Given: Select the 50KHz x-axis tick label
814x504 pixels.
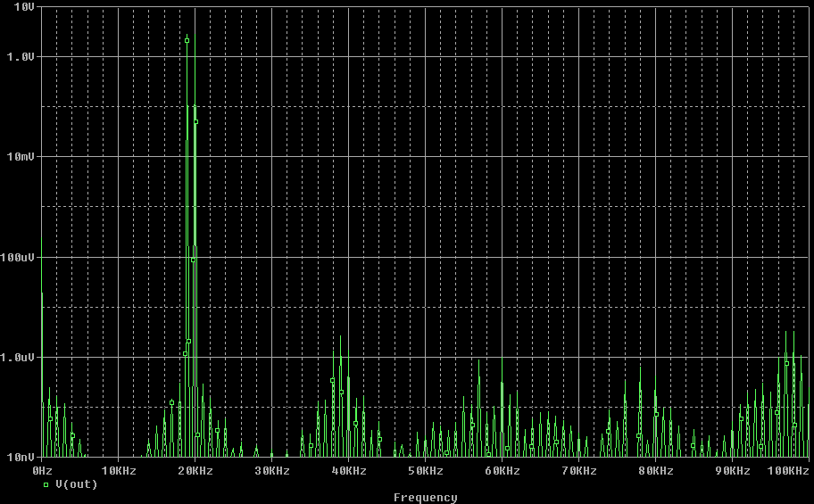Looking at the screenshot, I should (x=426, y=470).
